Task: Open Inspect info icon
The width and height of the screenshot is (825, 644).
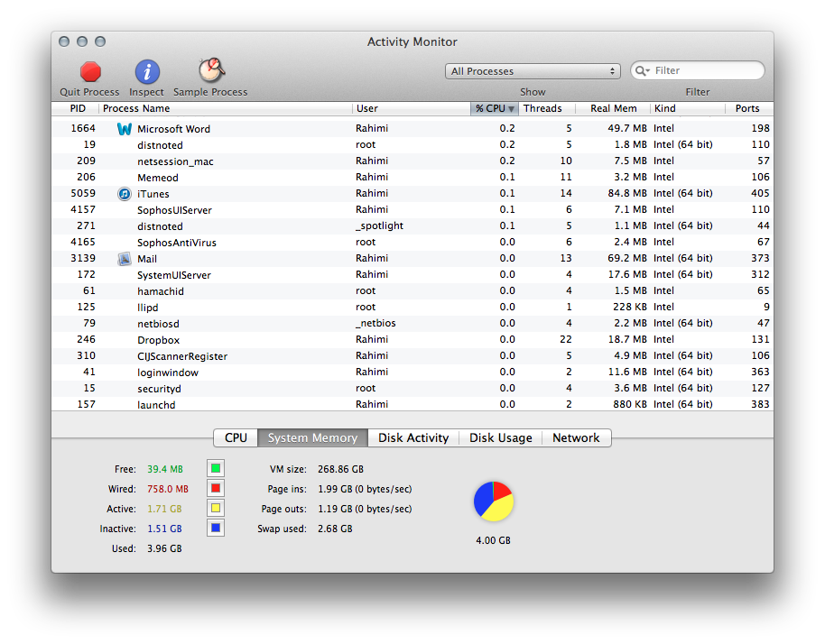Action: click(x=147, y=72)
